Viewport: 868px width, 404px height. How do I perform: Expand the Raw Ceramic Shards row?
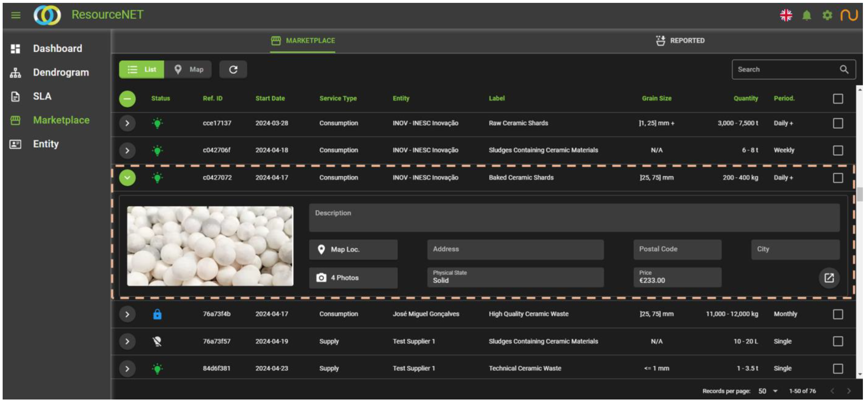127,123
